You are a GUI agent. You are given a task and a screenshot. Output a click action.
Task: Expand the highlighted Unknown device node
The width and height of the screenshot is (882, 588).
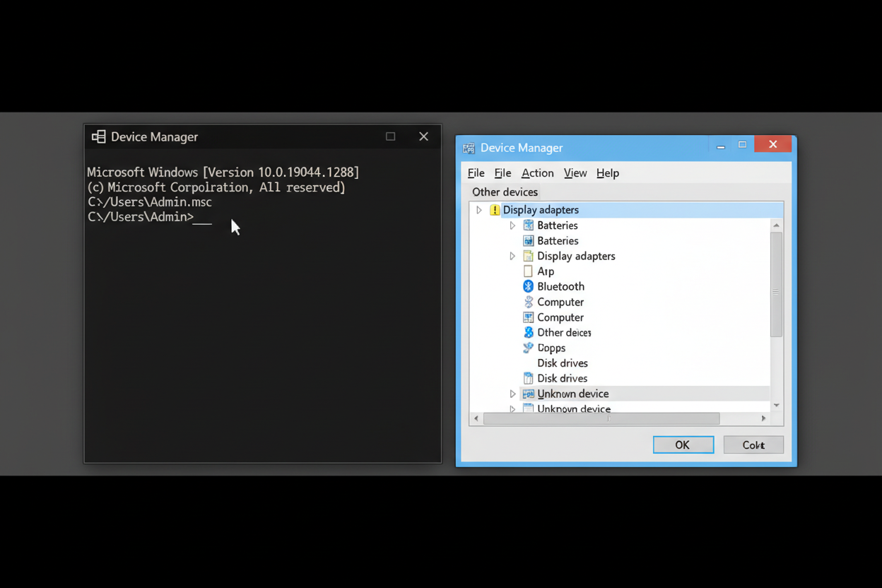point(512,394)
